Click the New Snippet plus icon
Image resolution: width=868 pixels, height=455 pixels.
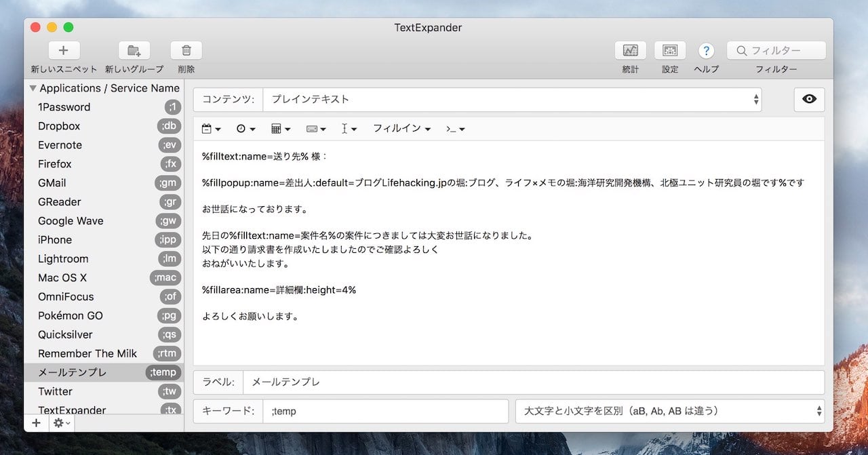64,50
